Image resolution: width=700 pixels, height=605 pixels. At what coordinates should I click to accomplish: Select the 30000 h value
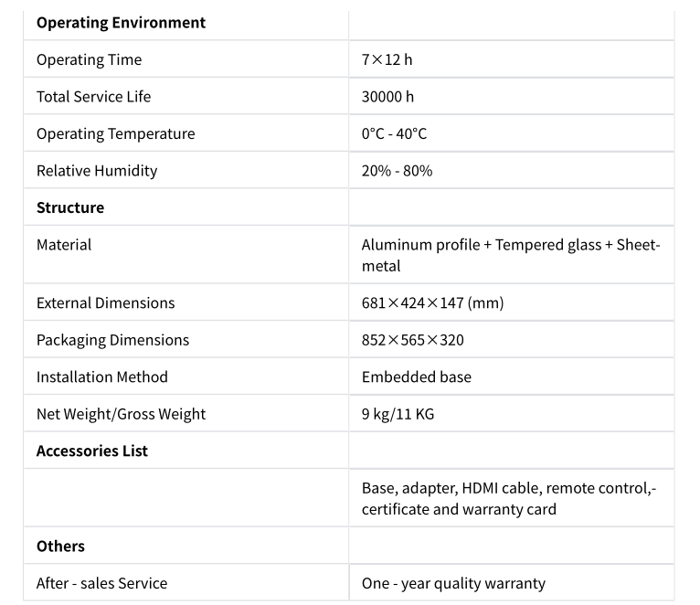pyautogui.click(x=387, y=97)
